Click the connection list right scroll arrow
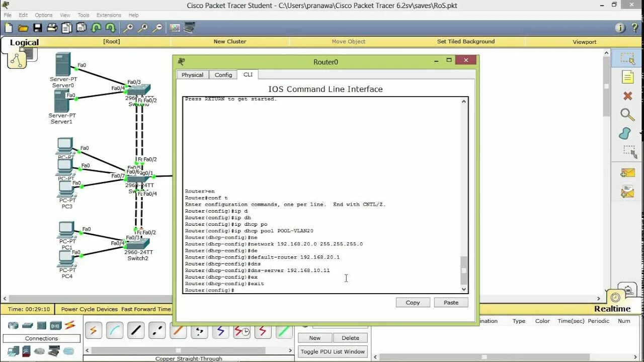Image resolution: width=644 pixels, height=362 pixels. click(290, 350)
